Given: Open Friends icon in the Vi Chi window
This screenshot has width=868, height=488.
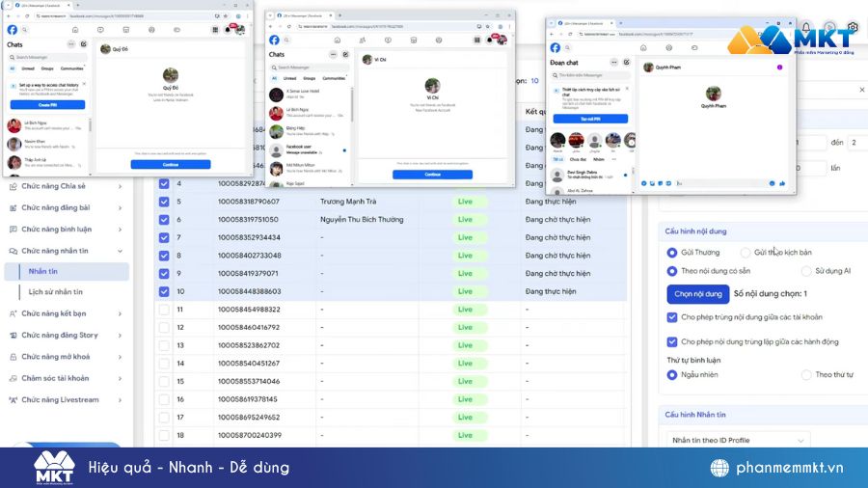Looking at the screenshot, I should (363, 41).
